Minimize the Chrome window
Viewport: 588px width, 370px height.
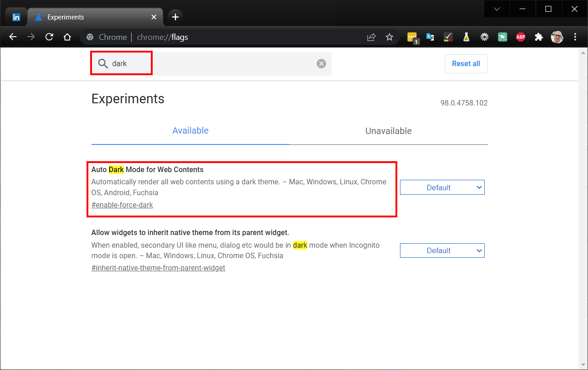pos(522,9)
